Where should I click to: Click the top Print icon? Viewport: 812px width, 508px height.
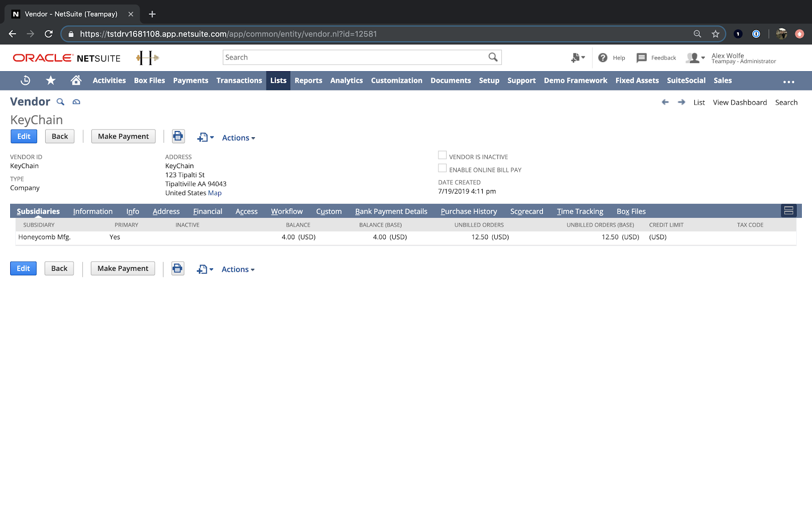[178, 136]
